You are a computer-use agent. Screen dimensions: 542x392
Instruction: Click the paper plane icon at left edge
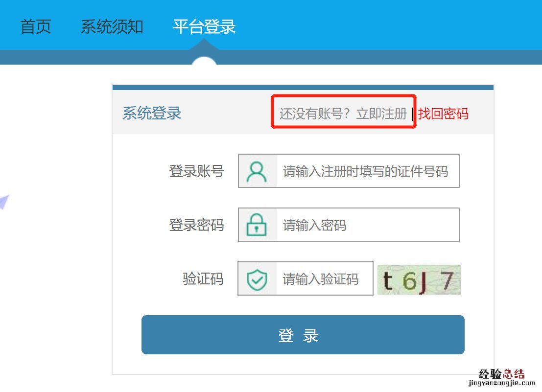pos(4,202)
